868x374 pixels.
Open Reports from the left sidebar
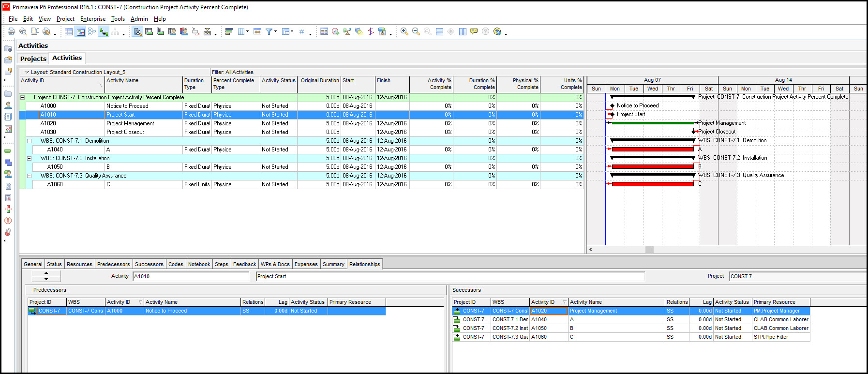point(8,117)
